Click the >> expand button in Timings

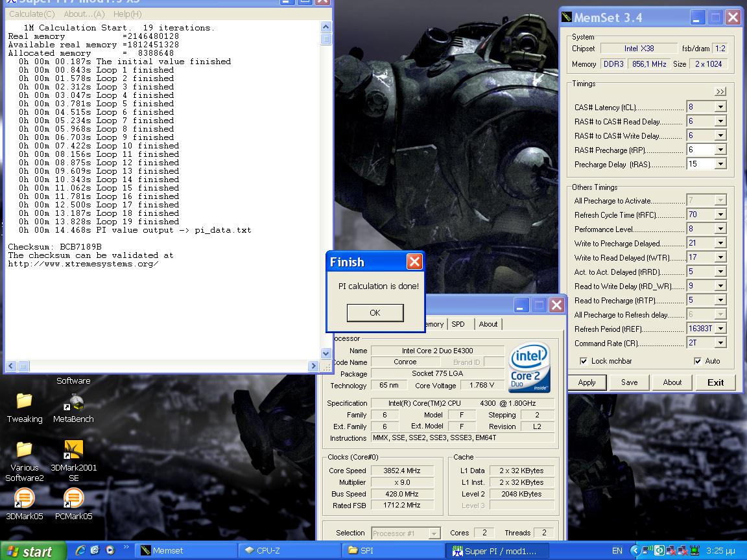(720, 91)
